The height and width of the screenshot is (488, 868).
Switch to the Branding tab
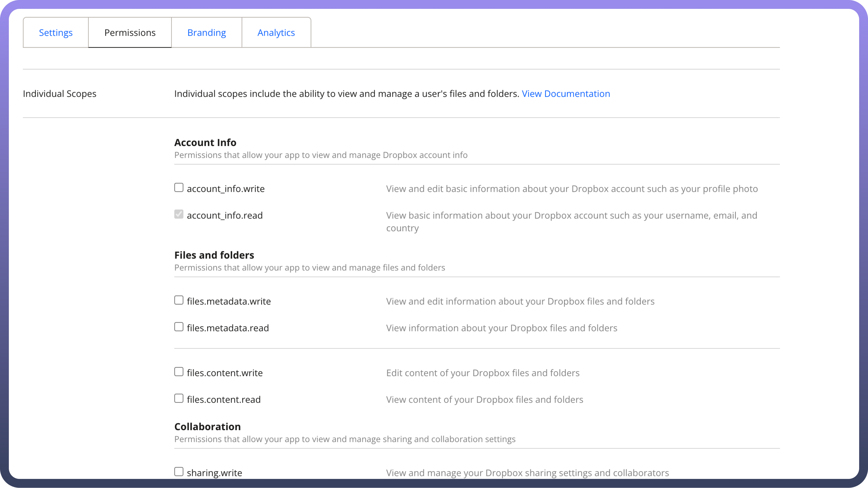tap(207, 32)
